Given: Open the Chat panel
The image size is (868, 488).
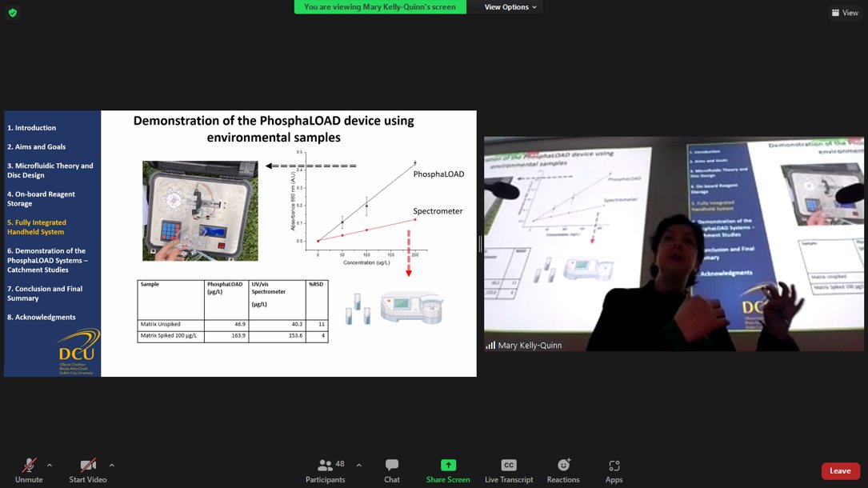Looking at the screenshot, I should [x=391, y=470].
